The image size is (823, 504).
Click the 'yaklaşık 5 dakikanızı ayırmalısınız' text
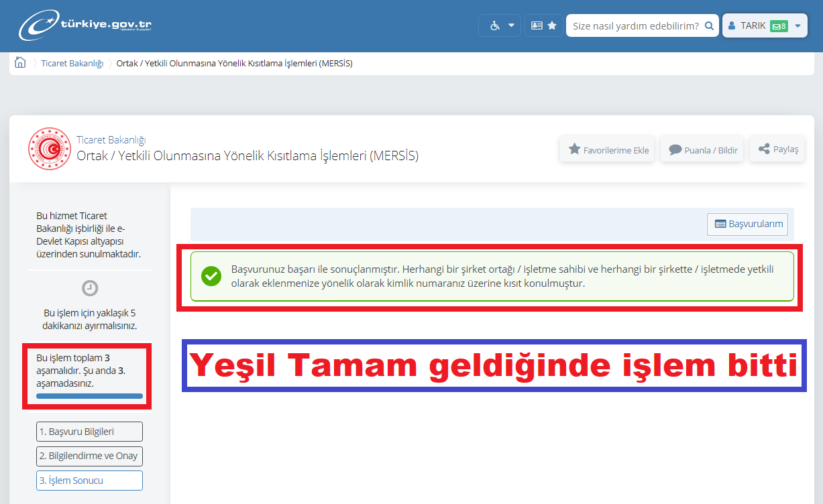pos(90,319)
